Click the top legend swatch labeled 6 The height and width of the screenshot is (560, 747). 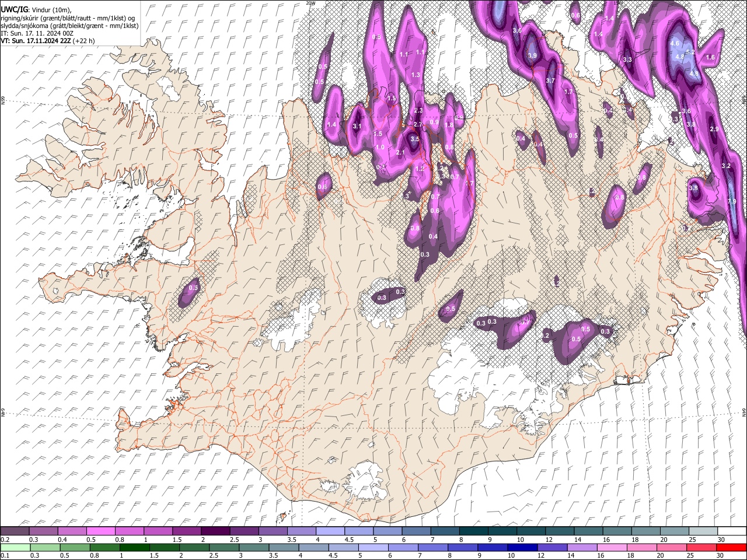(416, 531)
